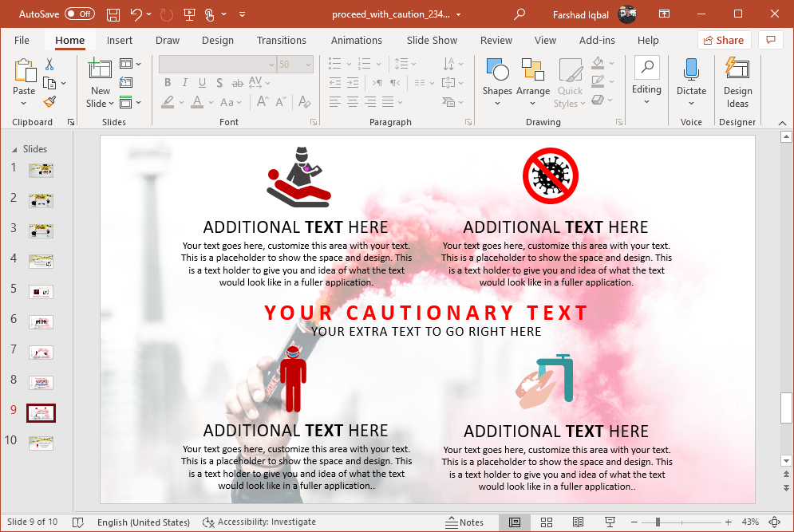The width and height of the screenshot is (794, 532).
Task: Toggle AutoSave switch
Action: click(79, 14)
